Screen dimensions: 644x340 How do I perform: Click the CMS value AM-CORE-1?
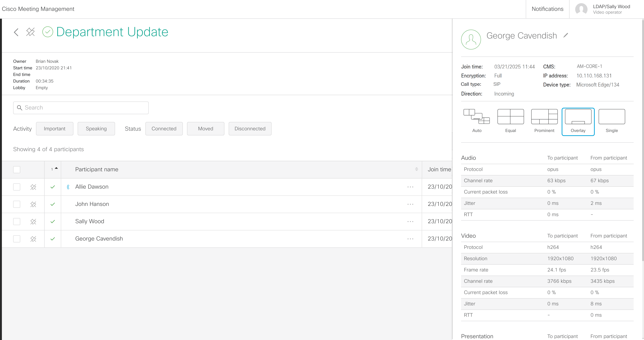coord(589,66)
